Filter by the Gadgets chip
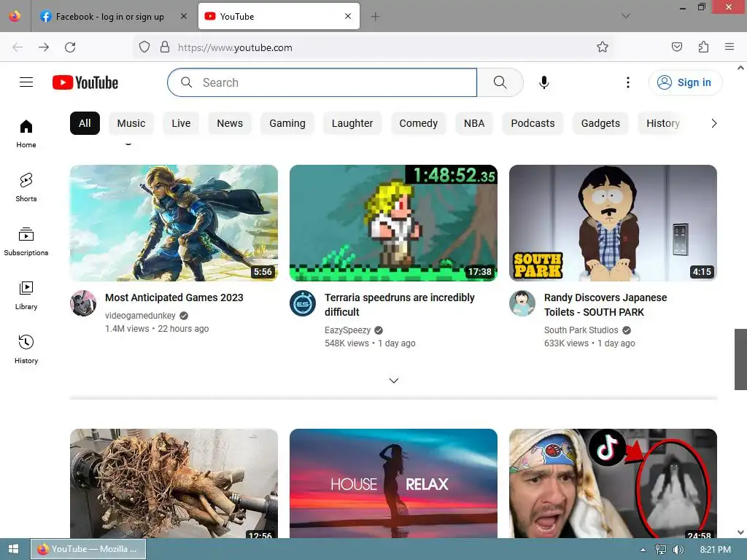 600,123
